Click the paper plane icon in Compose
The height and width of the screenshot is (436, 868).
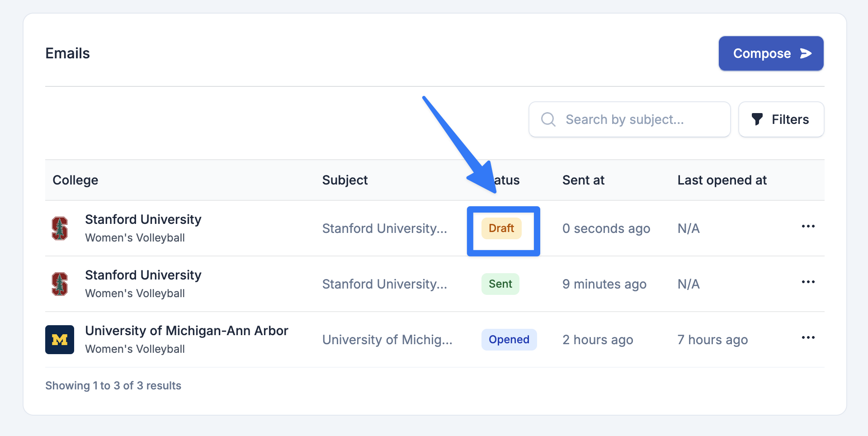click(806, 53)
